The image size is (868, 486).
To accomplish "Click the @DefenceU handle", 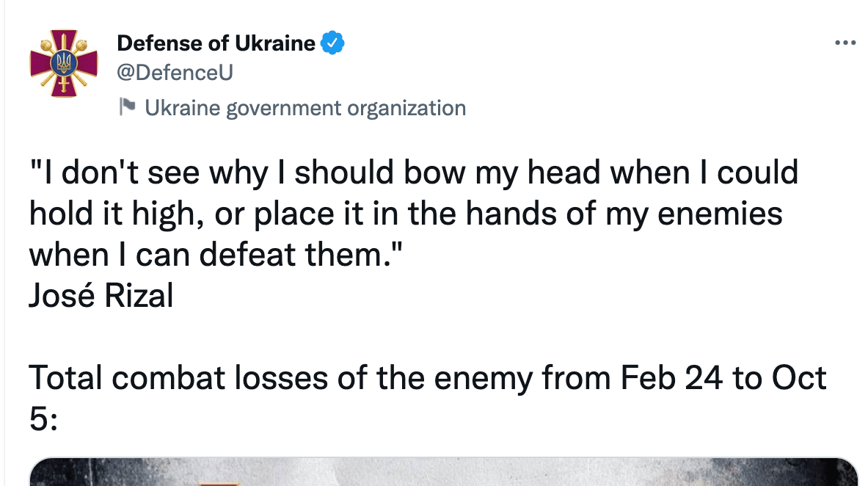I will point(175,72).
